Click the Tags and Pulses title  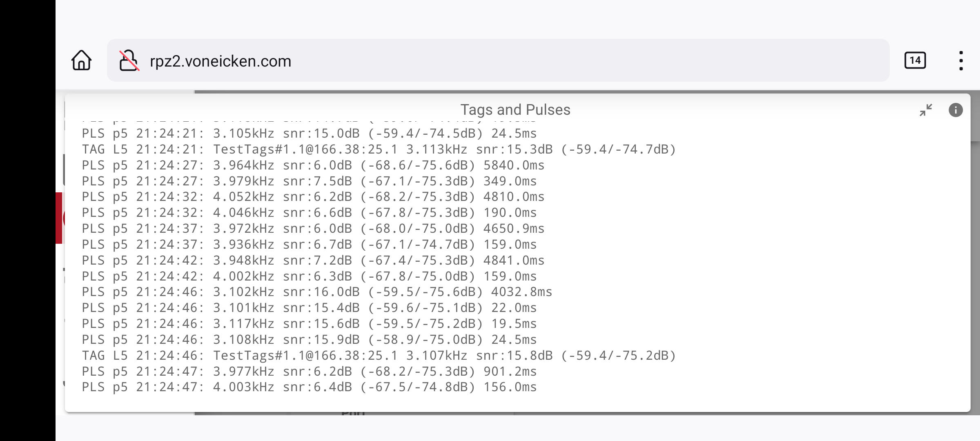coord(515,109)
